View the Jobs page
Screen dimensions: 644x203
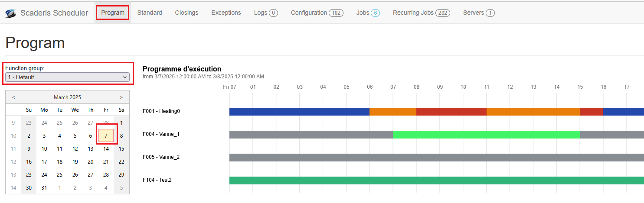[x=368, y=13]
